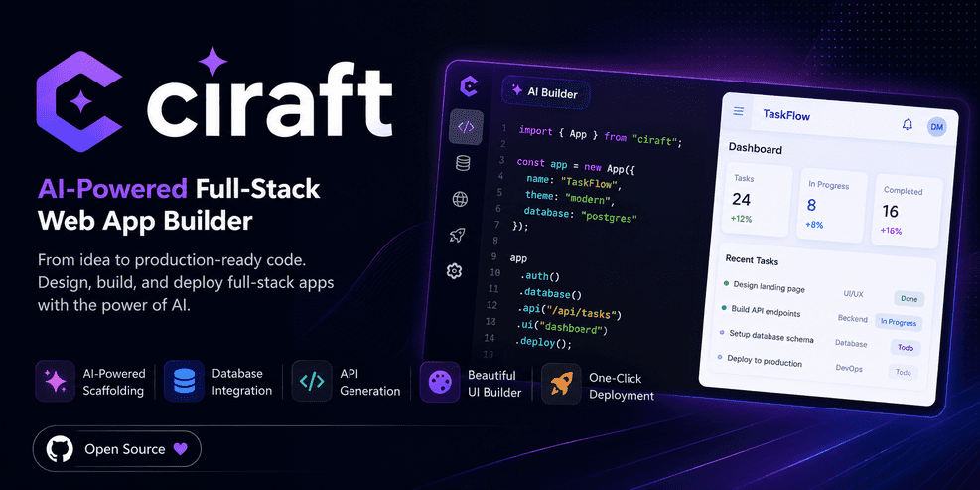Click the +16% completed value
The height and width of the screenshot is (490, 980).
click(892, 231)
